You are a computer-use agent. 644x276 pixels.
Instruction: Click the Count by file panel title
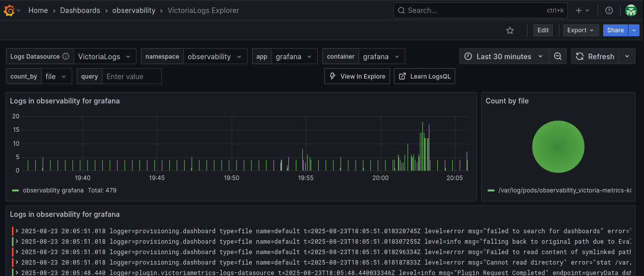click(x=507, y=101)
